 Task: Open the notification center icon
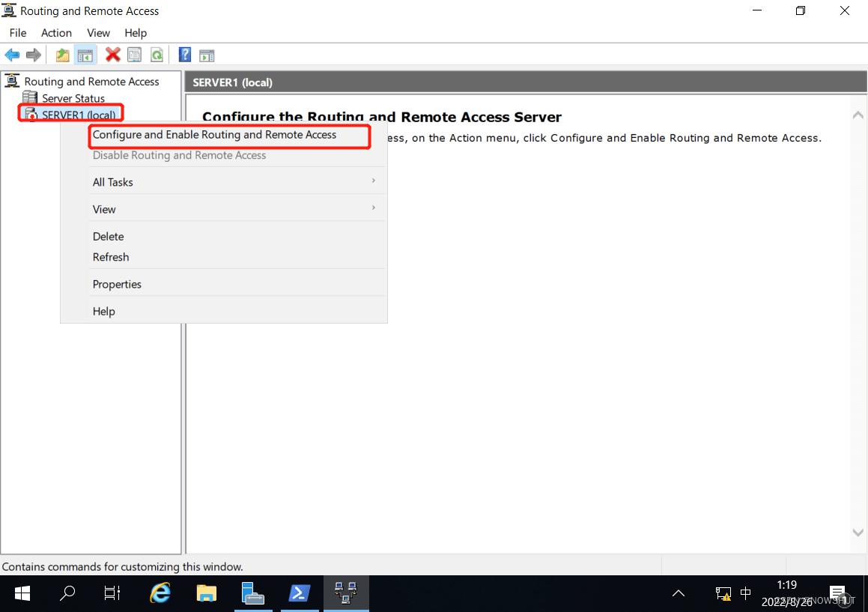[838, 594]
